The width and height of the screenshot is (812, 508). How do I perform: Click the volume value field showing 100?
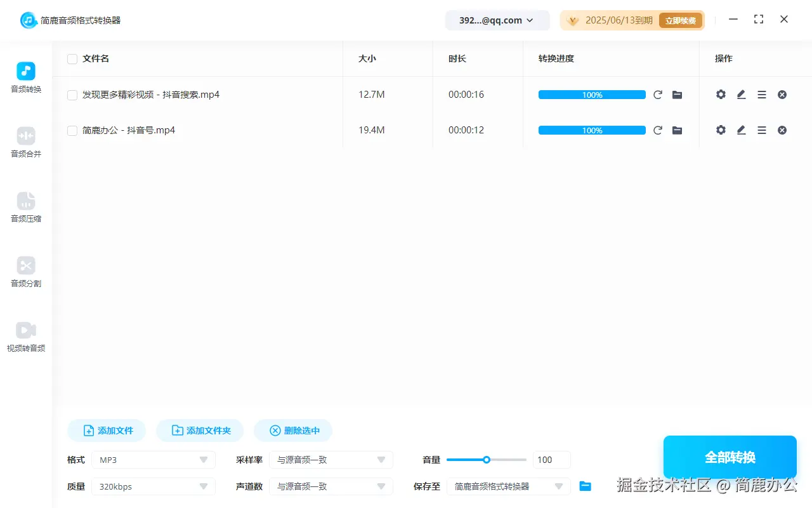(x=552, y=460)
